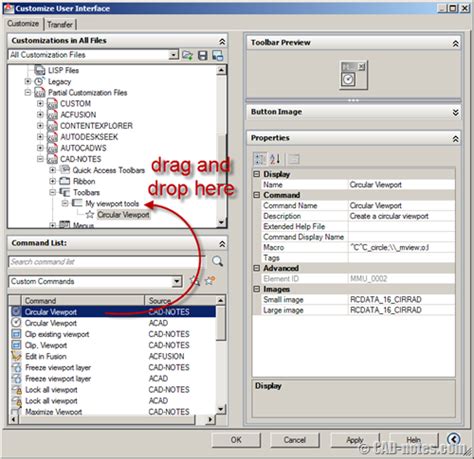
Task: Collapse the CAD-NOTES node
Action: [40, 159]
